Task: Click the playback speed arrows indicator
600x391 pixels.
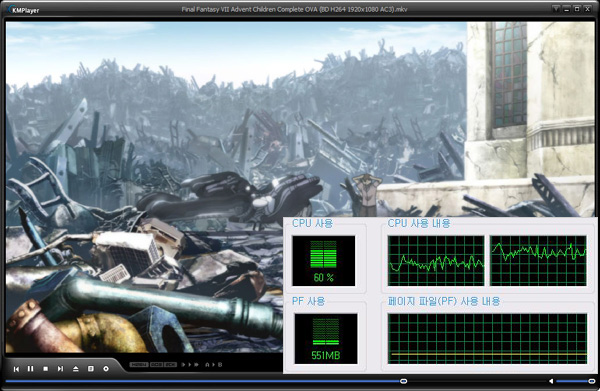Action: pos(190,365)
